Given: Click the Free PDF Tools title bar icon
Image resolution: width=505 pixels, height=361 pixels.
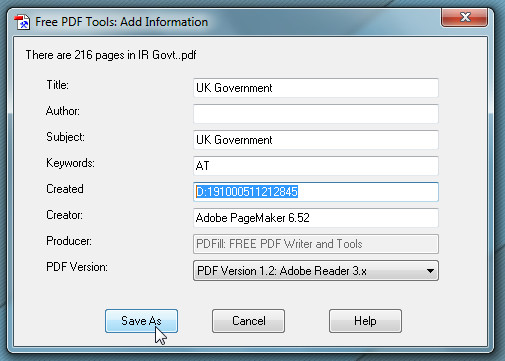Looking at the screenshot, I should pos(22,22).
